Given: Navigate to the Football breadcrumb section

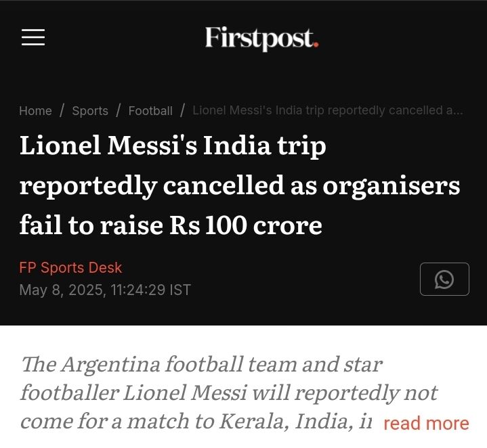Looking at the screenshot, I should pos(150,111).
